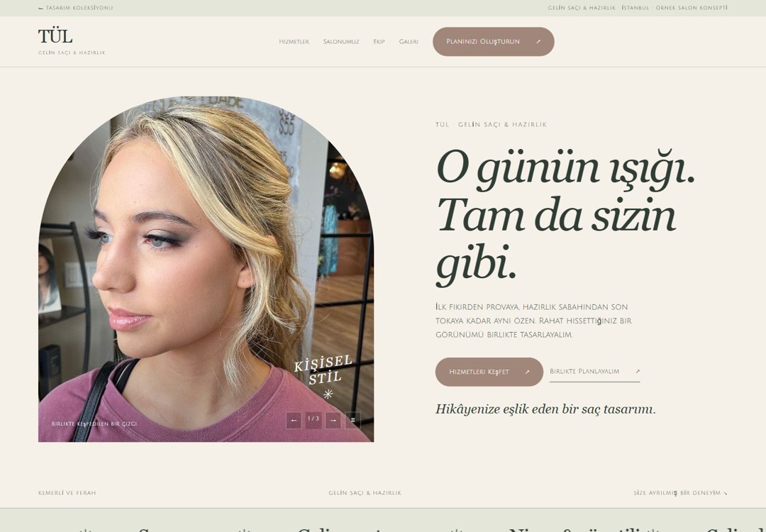The width and height of the screenshot is (766, 532).
Task: Click the 'Kişisel Stil' image overlay text
Action: 323,370
